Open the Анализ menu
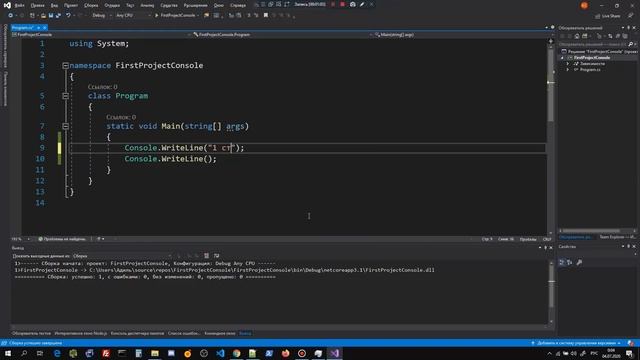The height and width of the screenshot is (360, 640). [147, 5]
